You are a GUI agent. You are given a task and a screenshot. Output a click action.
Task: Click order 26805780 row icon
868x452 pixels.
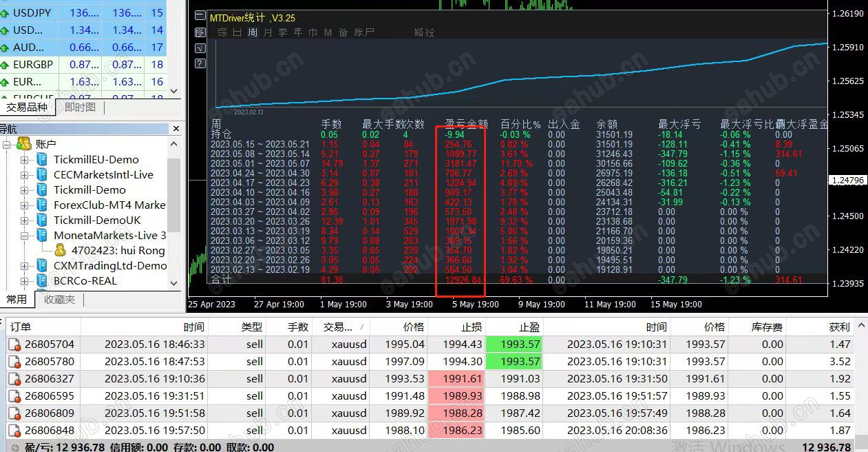pos(15,362)
